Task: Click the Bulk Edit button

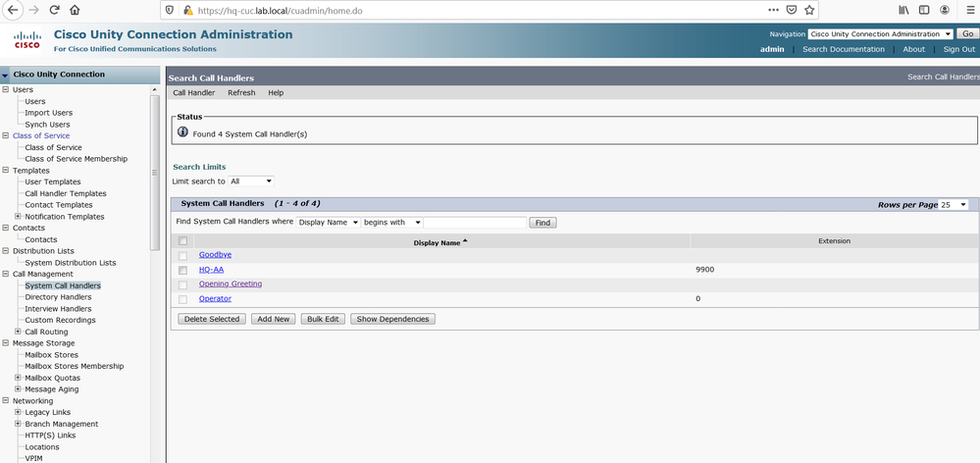Action: pyautogui.click(x=323, y=319)
